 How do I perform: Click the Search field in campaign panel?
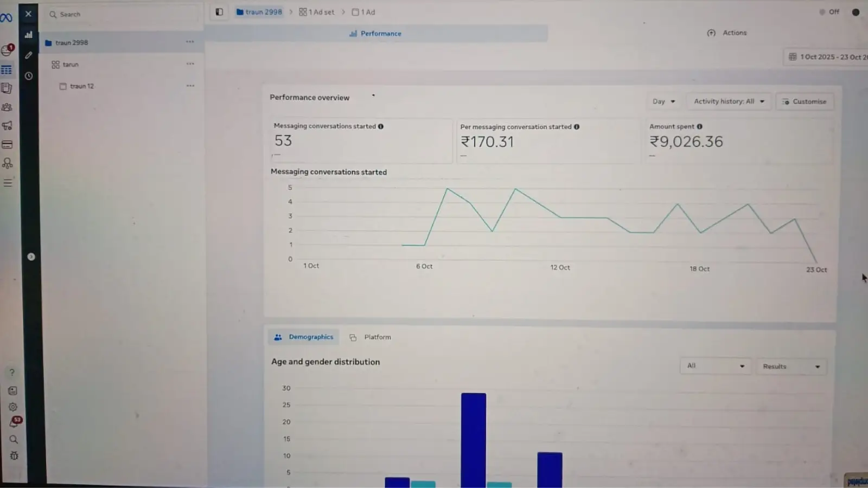(x=122, y=15)
